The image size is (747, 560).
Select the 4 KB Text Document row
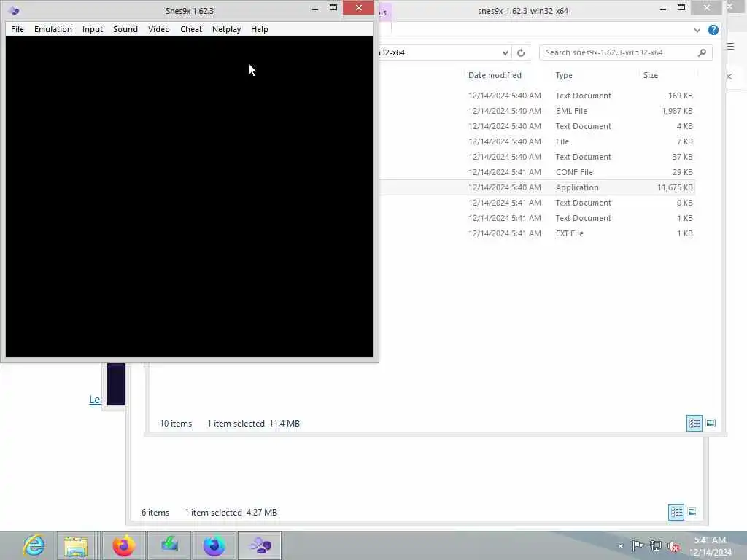point(538,126)
